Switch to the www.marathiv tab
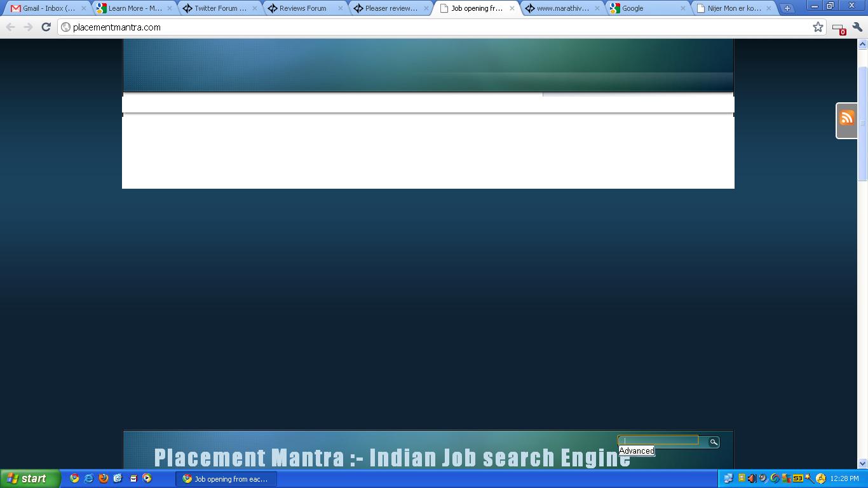868x488 pixels. (x=562, y=8)
